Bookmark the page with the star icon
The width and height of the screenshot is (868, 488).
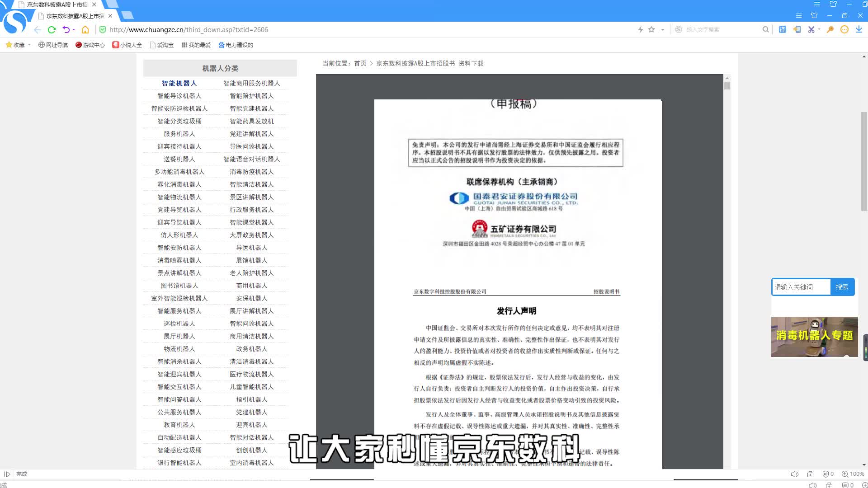[651, 30]
